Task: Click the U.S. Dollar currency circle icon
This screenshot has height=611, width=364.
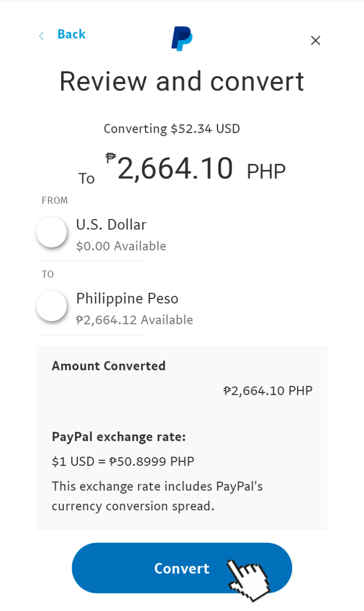Action: 51,232
